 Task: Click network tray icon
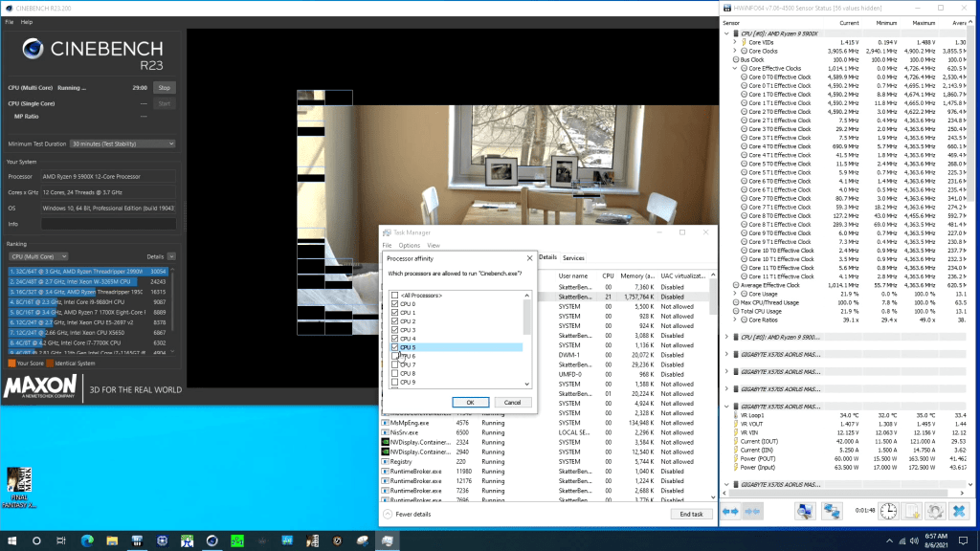click(x=902, y=541)
